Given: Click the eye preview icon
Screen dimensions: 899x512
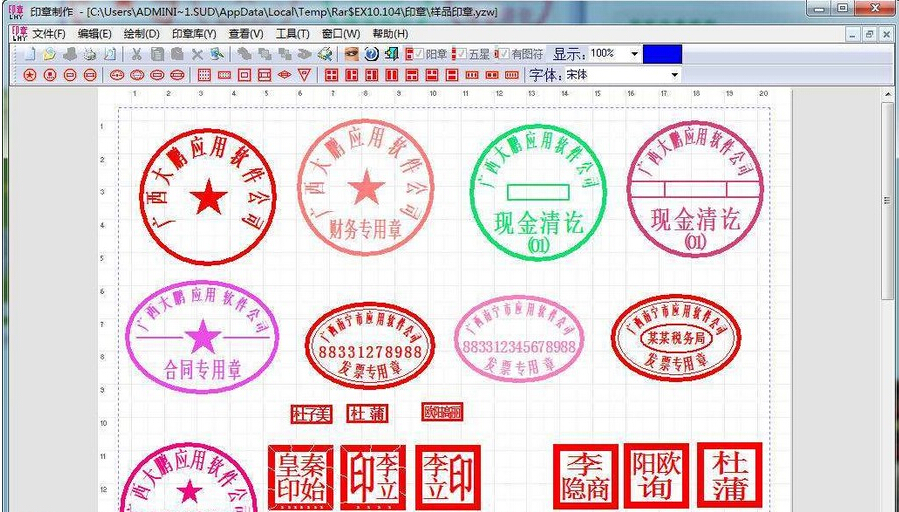Looking at the screenshot, I should click(x=351, y=54).
